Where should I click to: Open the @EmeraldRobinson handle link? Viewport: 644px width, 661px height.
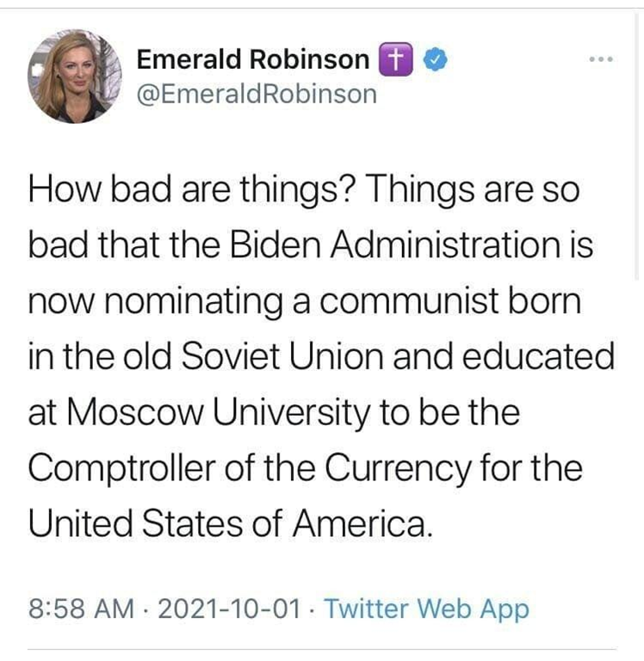pos(257,94)
